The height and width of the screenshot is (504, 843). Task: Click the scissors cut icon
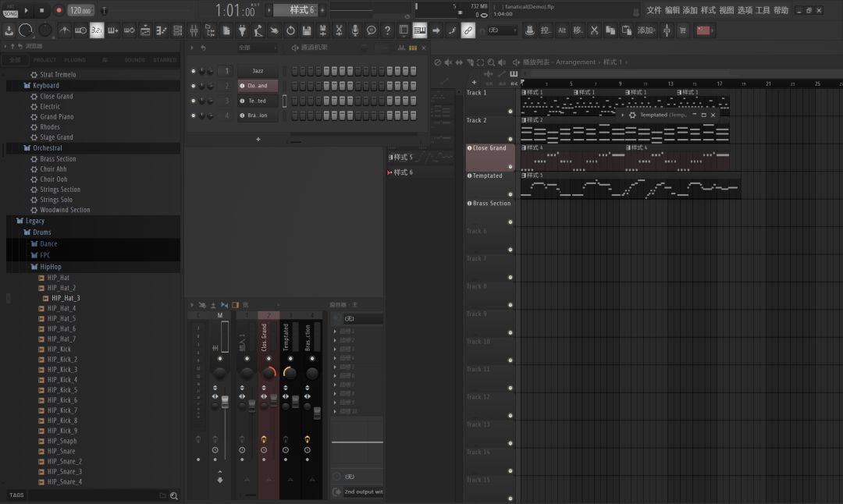click(x=594, y=30)
